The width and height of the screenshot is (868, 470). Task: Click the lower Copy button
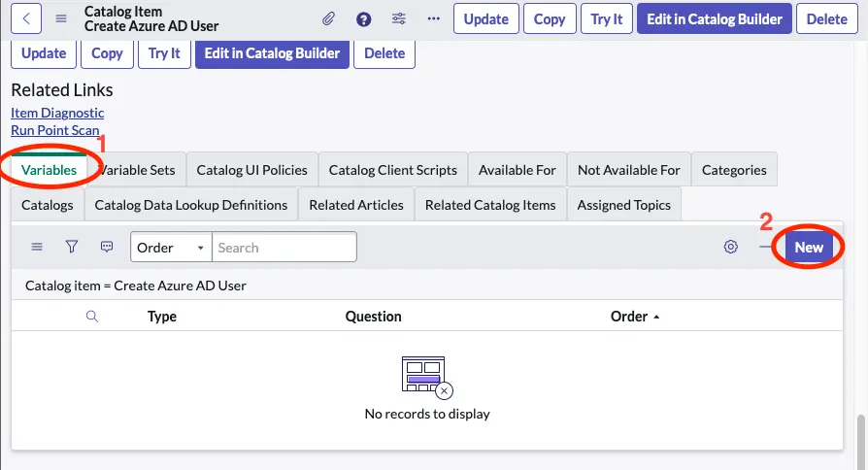point(107,53)
